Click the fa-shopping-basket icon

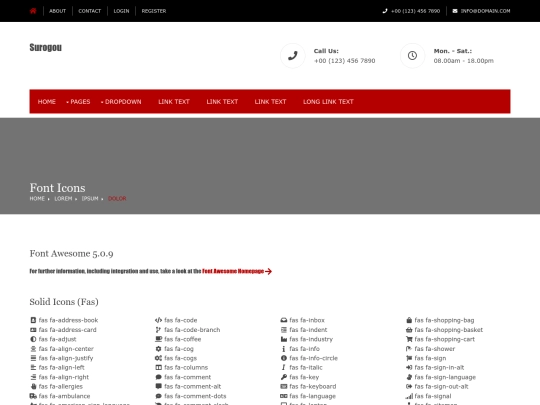pyautogui.click(x=409, y=330)
